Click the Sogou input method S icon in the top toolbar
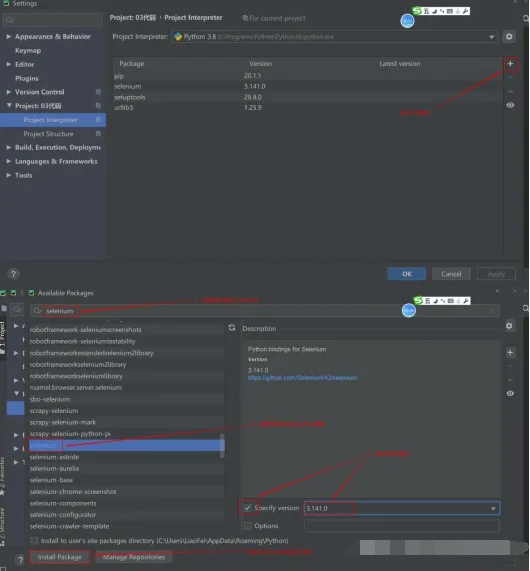 point(417,11)
